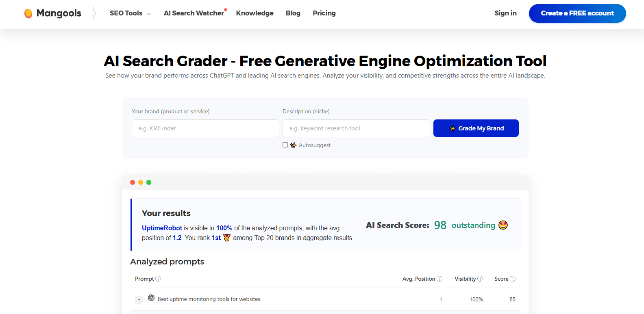
Task: Follow the UptimeRobot link in results
Action: coord(162,228)
